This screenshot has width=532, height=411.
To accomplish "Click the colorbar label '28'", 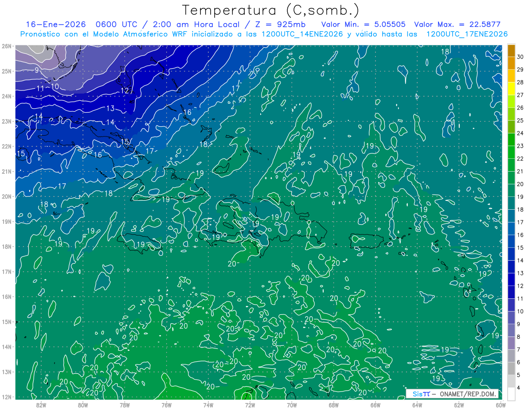I will coord(520,82).
